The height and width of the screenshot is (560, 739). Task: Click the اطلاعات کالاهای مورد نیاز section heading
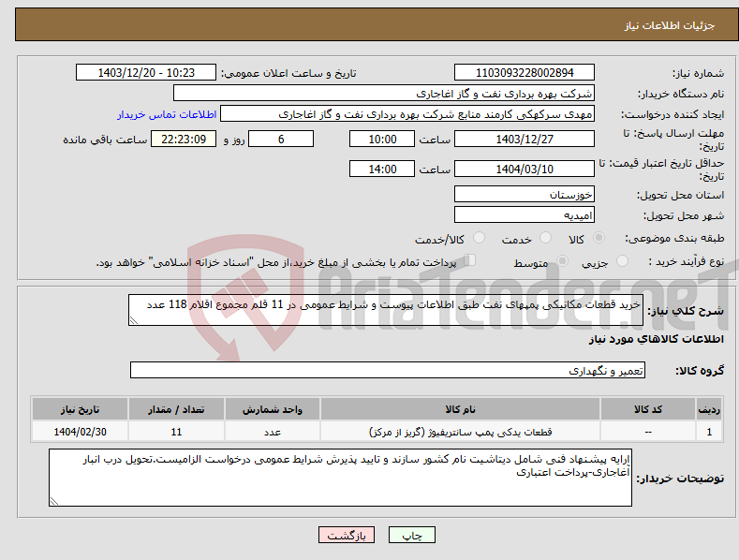pos(656,339)
